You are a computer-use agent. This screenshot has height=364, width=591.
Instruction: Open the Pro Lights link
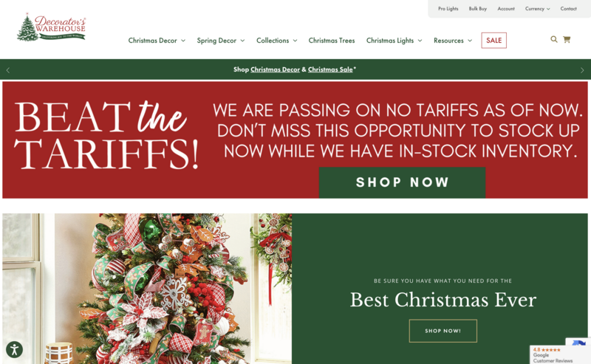448,9
